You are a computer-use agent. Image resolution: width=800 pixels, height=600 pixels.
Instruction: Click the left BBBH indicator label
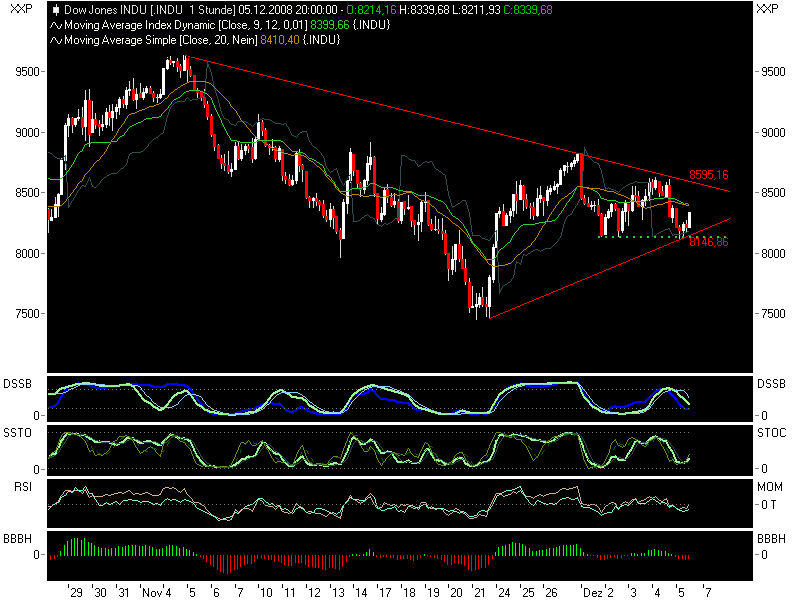click(18, 539)
